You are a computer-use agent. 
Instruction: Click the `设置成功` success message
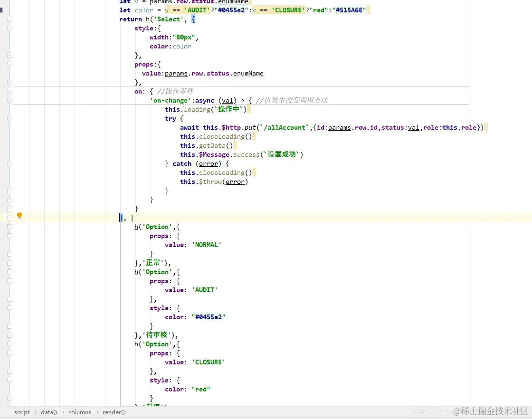tap(282, 154)
